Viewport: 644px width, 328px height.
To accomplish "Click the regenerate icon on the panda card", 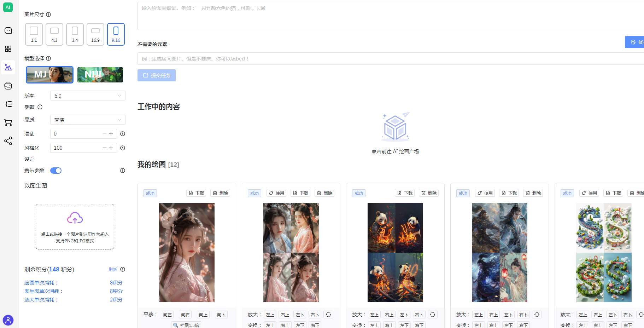I will point(433,315).
